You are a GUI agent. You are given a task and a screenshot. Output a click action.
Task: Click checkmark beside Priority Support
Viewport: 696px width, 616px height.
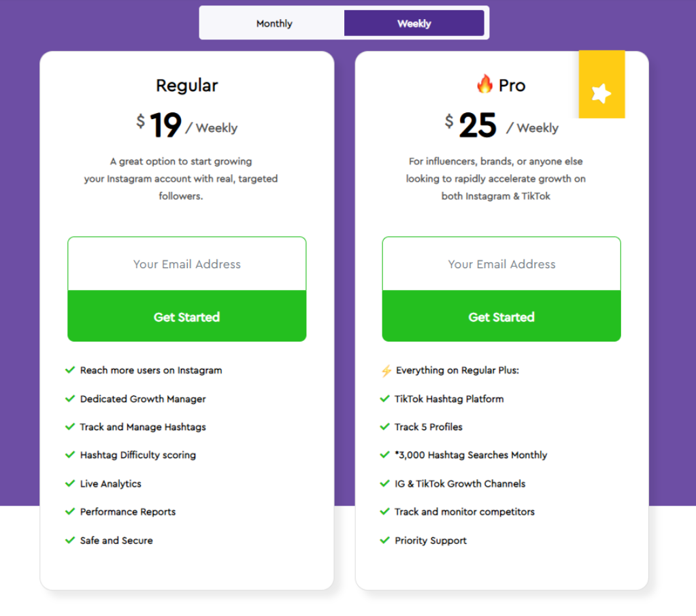point(385,540)
